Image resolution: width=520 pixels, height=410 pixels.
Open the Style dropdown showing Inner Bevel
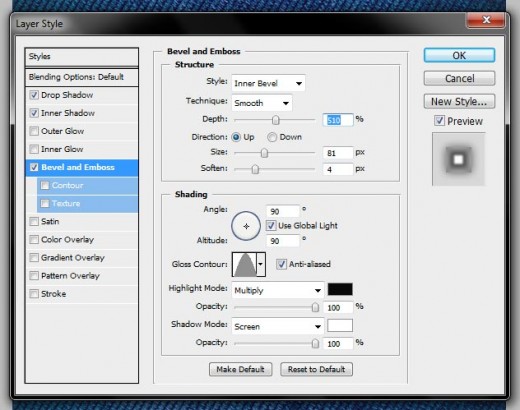click(x=268, y=83)
